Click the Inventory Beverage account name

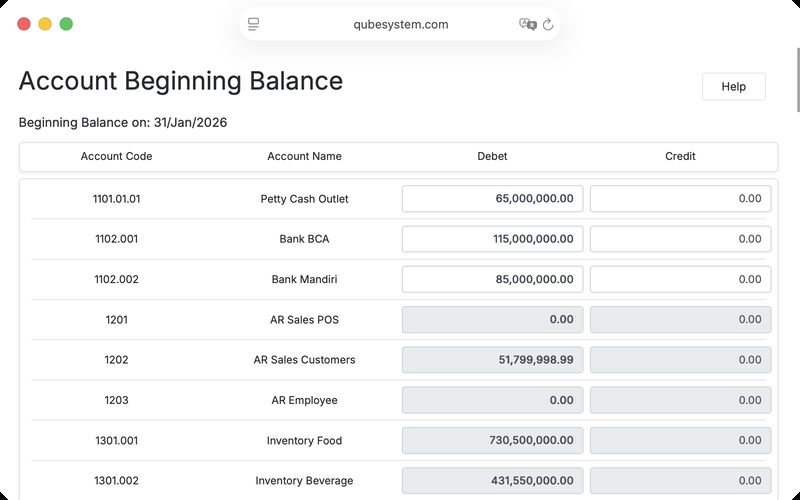point(305,481)
